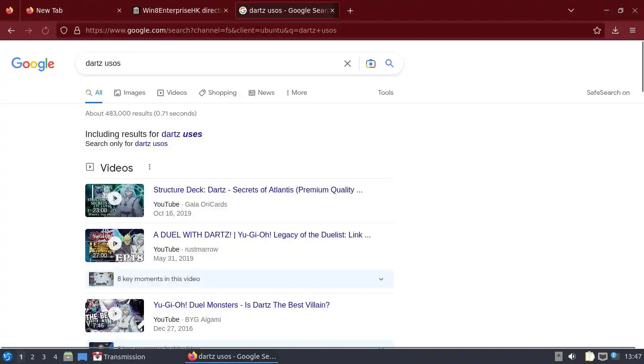Click the 'rustmarrow' channel text
The image size is (644, 364).
click(x=202, y=249)
